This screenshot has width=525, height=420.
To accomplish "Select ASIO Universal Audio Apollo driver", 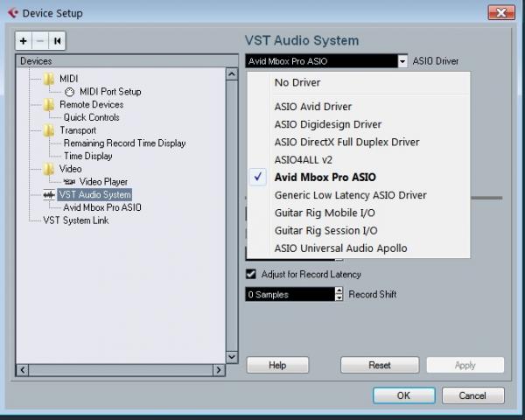I will (x=340, y=248).
